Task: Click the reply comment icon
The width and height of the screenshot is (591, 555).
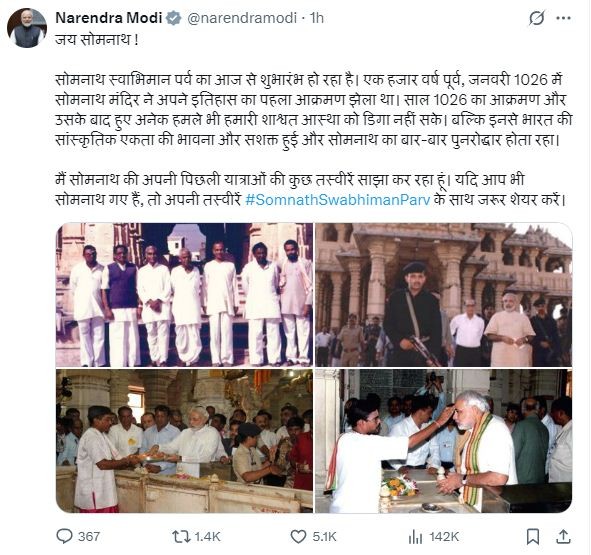Action: 64,536
